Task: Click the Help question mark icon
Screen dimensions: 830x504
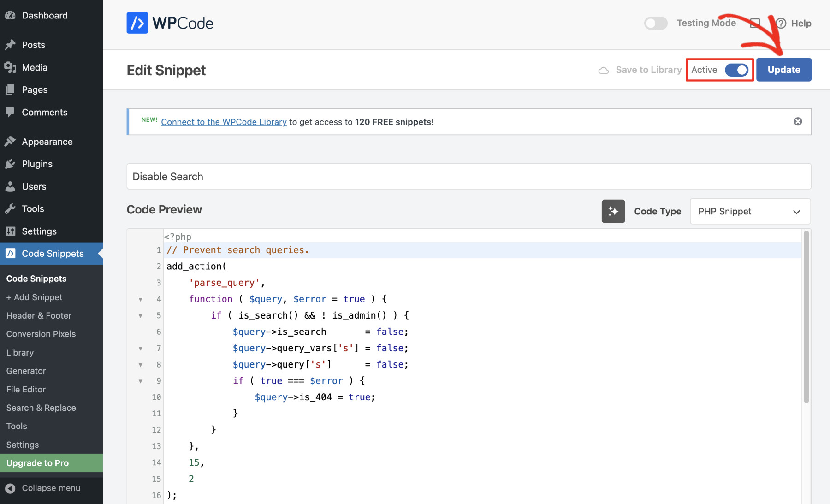Action: click(x=781, y=23)
